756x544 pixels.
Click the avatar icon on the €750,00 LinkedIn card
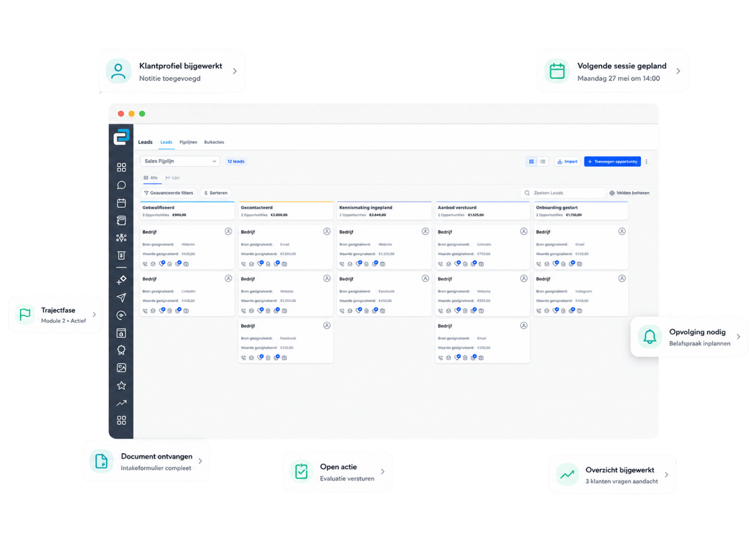[x=524, y=232]
